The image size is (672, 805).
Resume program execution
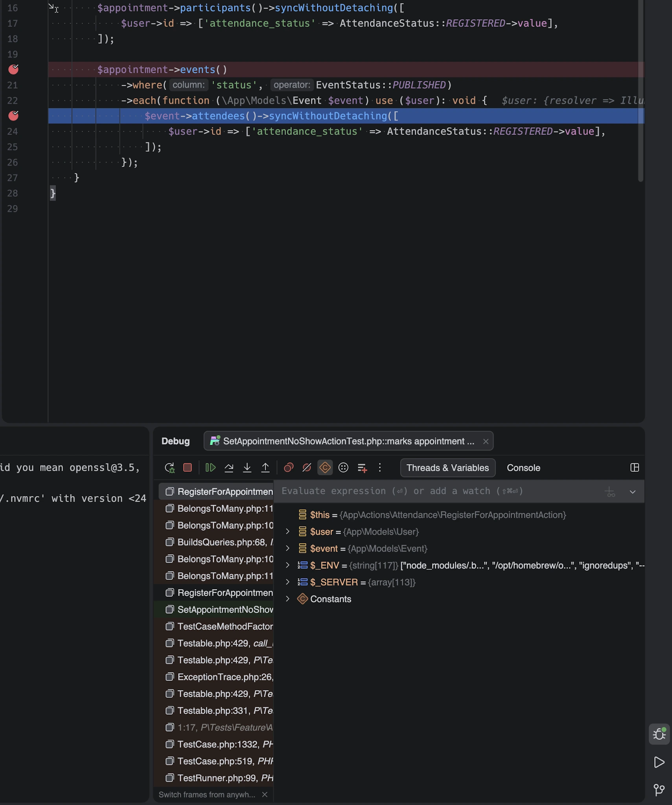coord(210,468)
